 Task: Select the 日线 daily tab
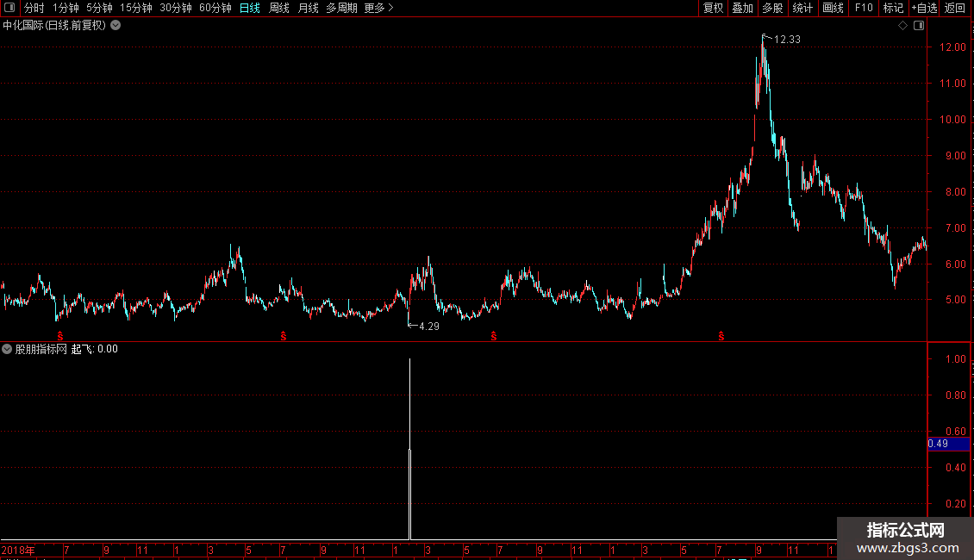pos(250,8)
